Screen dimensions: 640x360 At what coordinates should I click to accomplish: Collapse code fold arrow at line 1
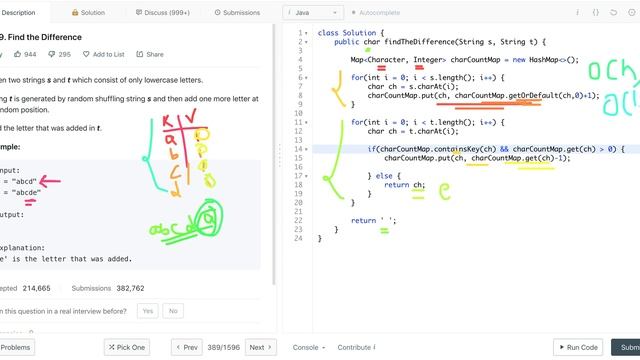point(306,33)
